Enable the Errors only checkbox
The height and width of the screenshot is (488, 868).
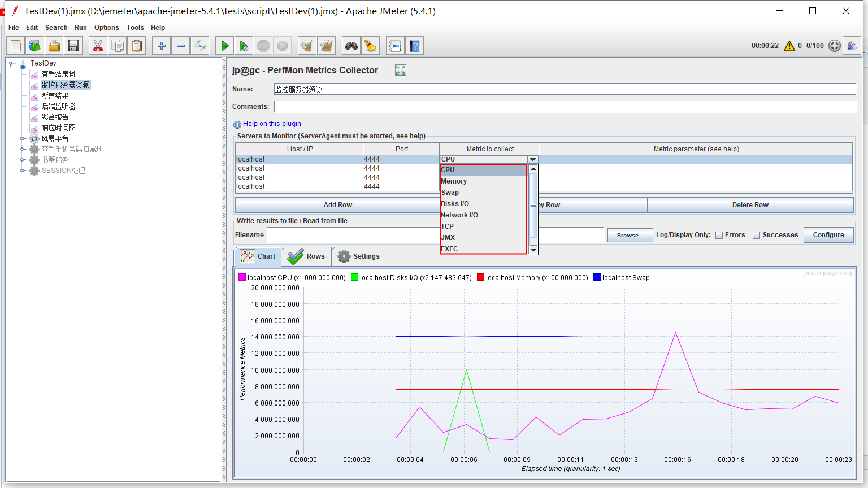[x=719, y=235]
